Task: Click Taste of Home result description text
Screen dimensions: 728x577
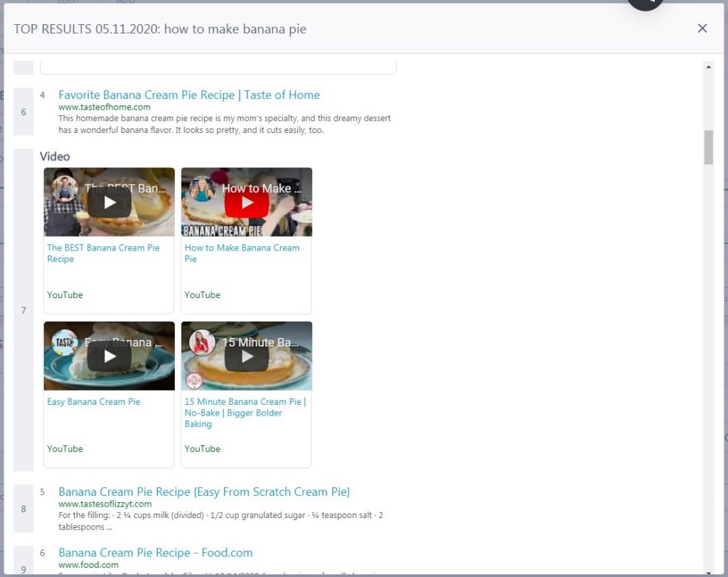Action: tap(224, 124)
